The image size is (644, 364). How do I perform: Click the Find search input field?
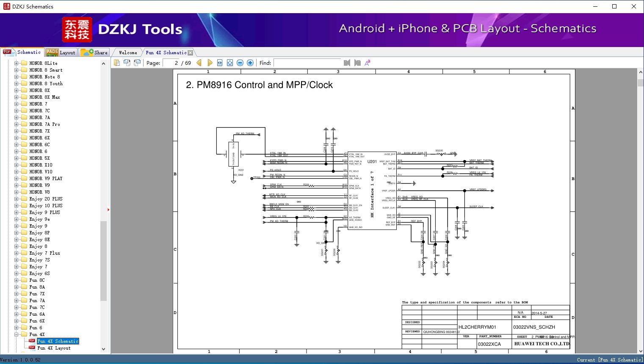click(x=307, y=63)
